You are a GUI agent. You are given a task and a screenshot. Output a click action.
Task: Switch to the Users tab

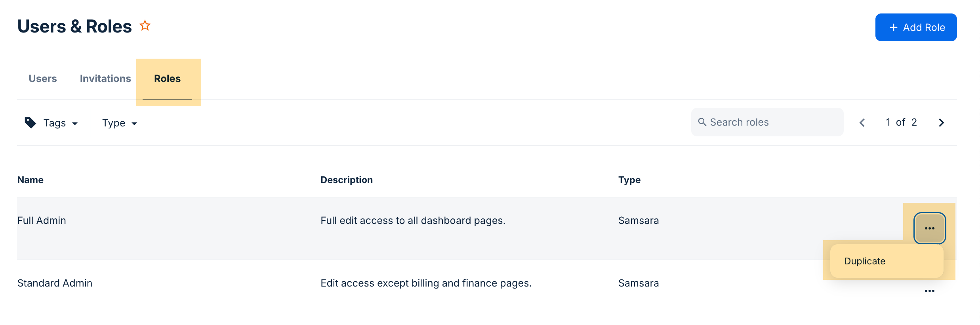(43, 78)
